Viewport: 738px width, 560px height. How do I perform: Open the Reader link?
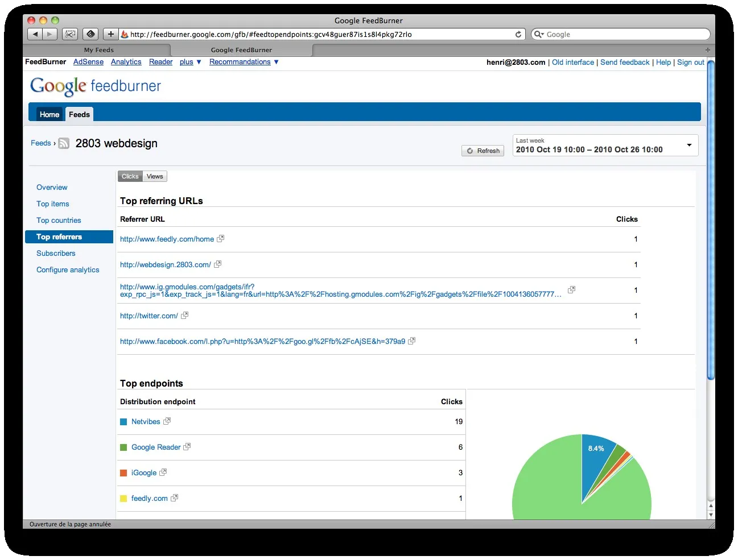(x=160, y=62)
